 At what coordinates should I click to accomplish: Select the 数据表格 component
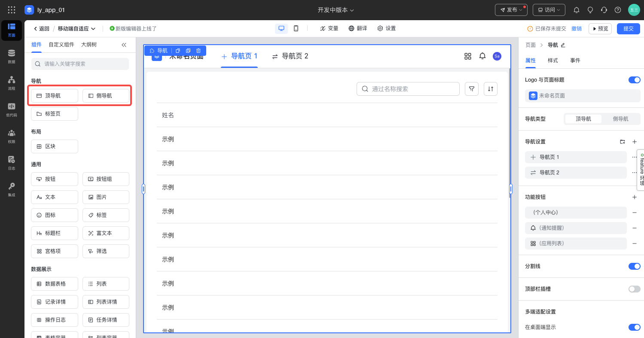(55, 284)
